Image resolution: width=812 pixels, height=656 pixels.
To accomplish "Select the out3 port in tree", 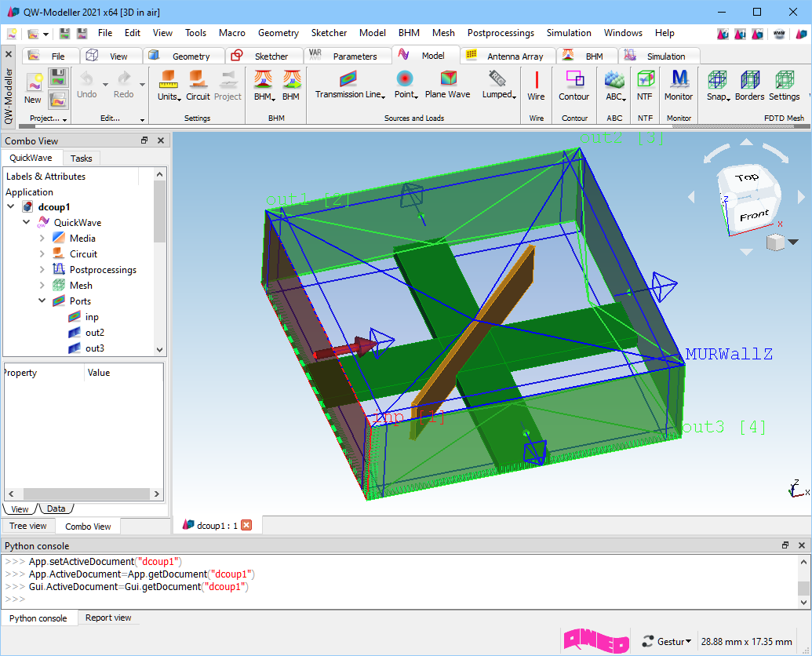I will coord(95,348).
